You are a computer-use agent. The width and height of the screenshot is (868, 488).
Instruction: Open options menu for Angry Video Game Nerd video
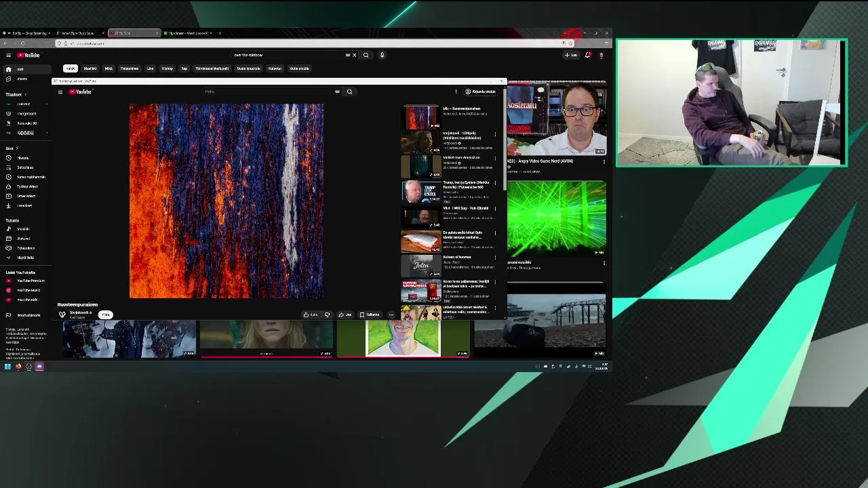604,162
